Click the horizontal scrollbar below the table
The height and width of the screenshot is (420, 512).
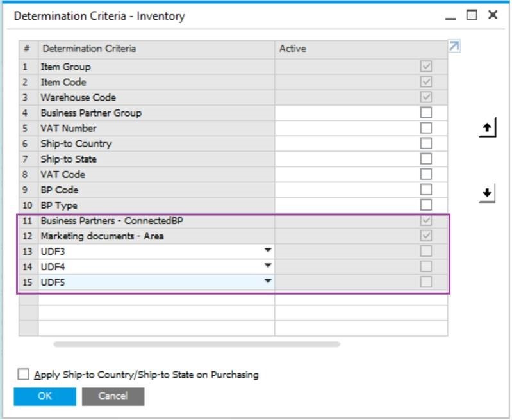coord(197,344)
